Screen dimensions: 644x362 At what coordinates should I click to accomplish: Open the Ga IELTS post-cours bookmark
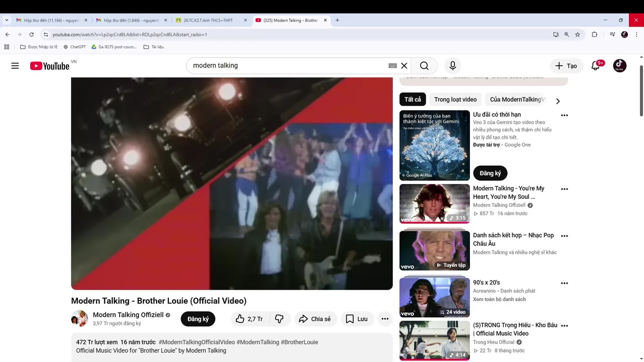point(114,47)
